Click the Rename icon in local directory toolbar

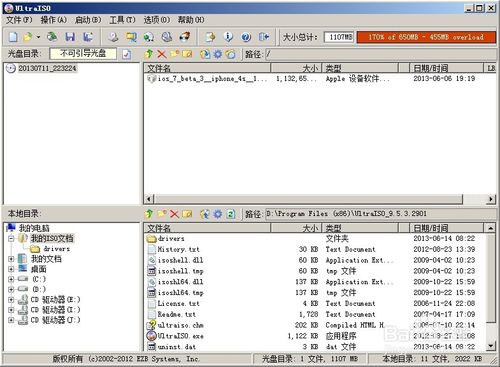click(187, 214)
